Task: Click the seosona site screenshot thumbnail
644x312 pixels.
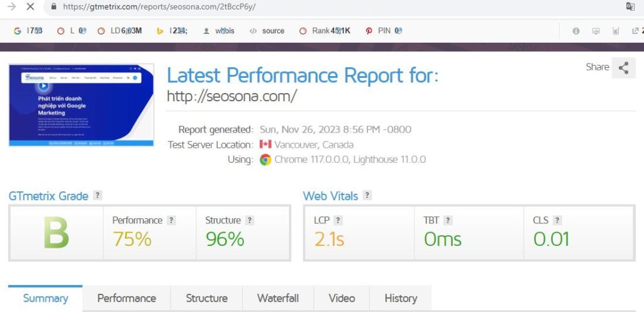Action: coord(81,105)
